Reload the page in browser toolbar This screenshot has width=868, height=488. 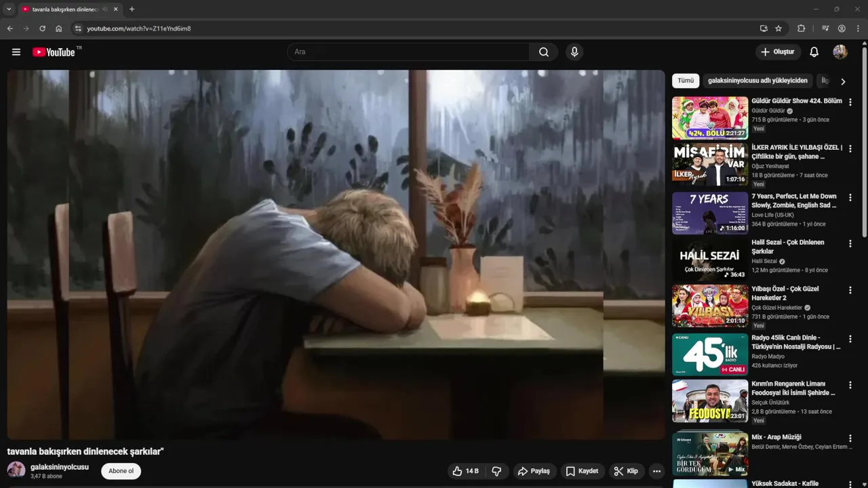click(x=42, y=28)
